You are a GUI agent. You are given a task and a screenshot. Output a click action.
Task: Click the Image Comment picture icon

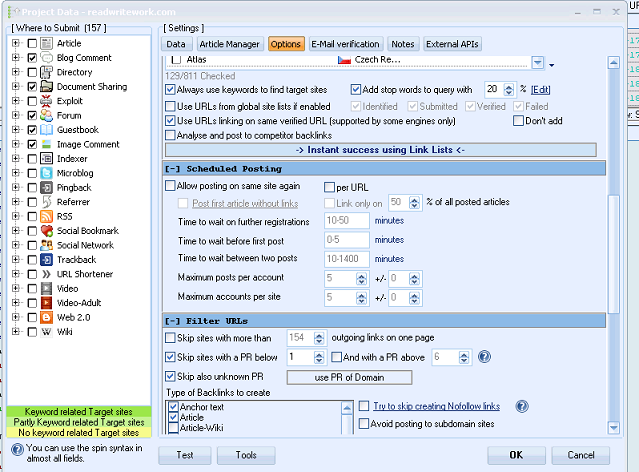46,144
